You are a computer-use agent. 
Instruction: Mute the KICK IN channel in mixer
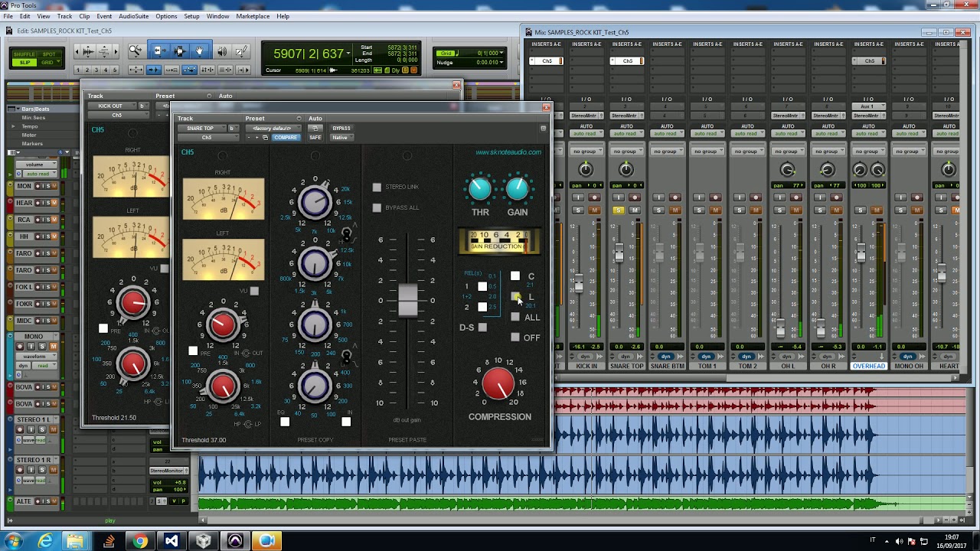(x=594, y=210)
